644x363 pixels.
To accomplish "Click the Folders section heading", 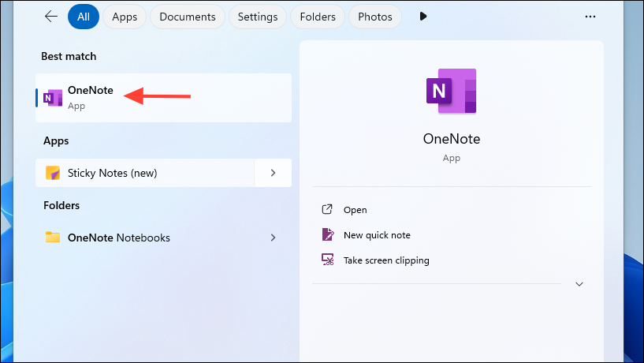I will point(61,205).
